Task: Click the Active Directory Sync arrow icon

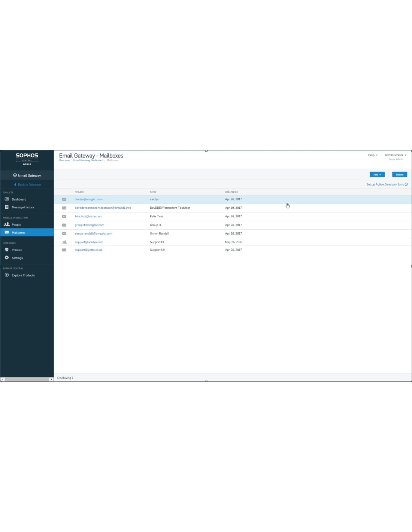Action: (406, 184)
